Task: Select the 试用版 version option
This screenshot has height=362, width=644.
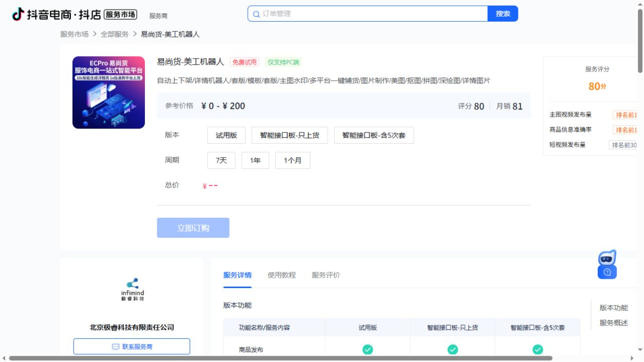Action: click(x=226, y=135)
